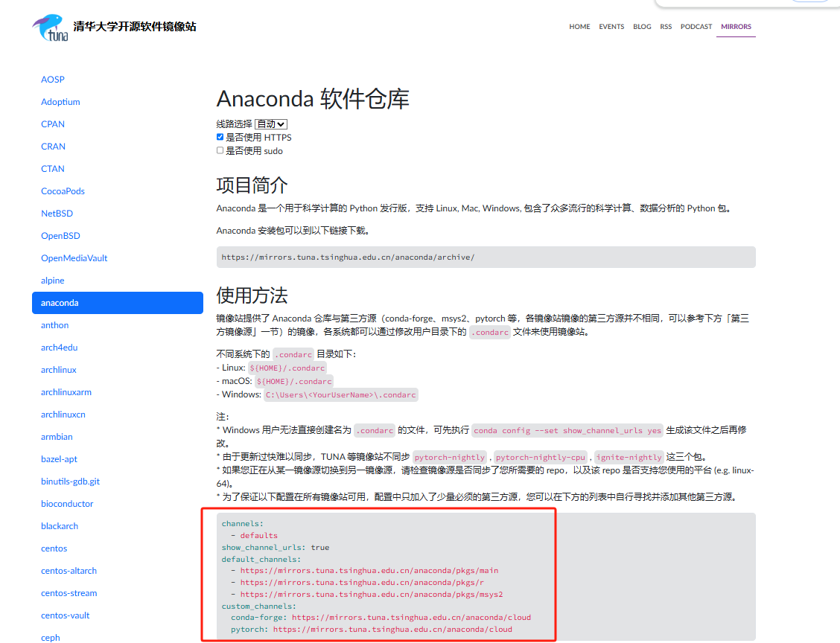Select archlinux in the sidebar

(x=58, y=370)
